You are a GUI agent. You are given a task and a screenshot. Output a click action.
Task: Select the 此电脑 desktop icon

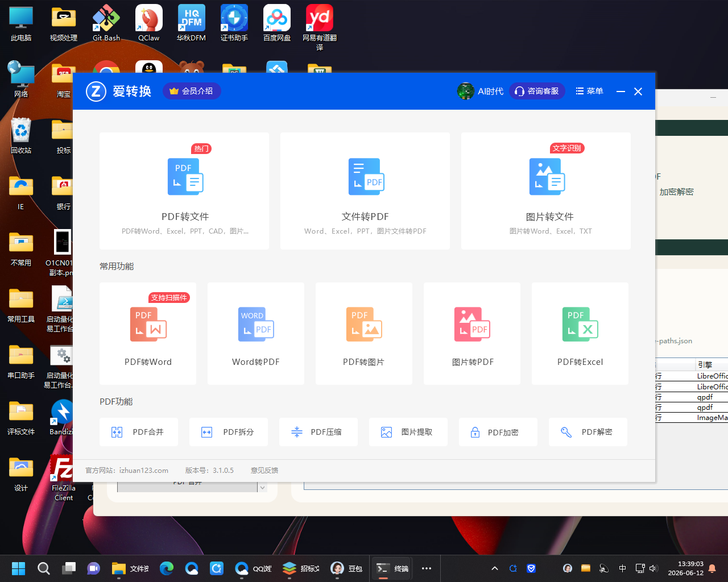[21, 24]
